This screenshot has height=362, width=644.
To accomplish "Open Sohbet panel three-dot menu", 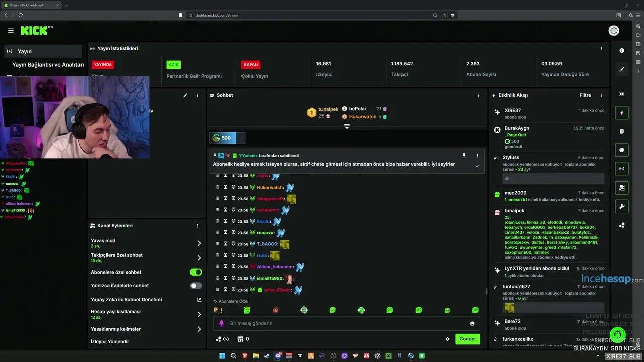I will point(479,95).
